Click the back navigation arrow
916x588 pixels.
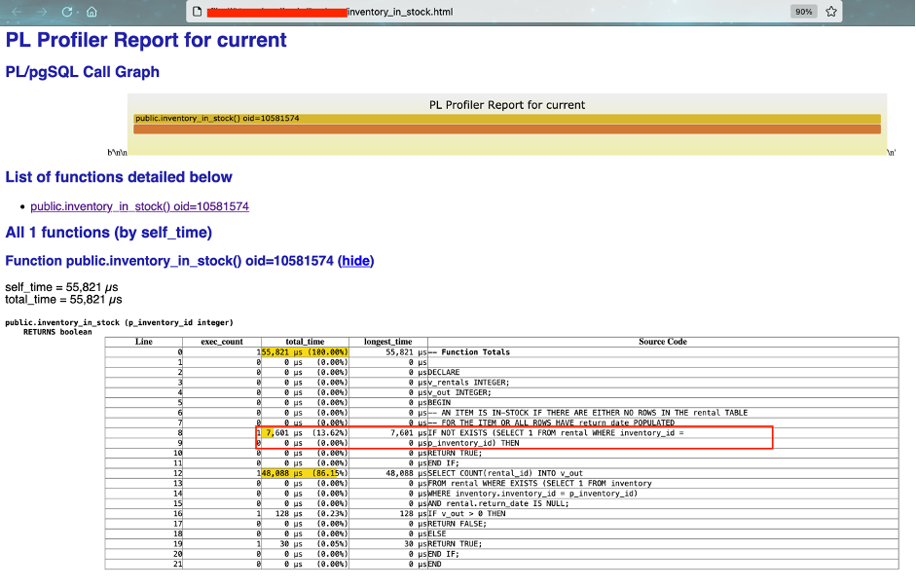18,12
